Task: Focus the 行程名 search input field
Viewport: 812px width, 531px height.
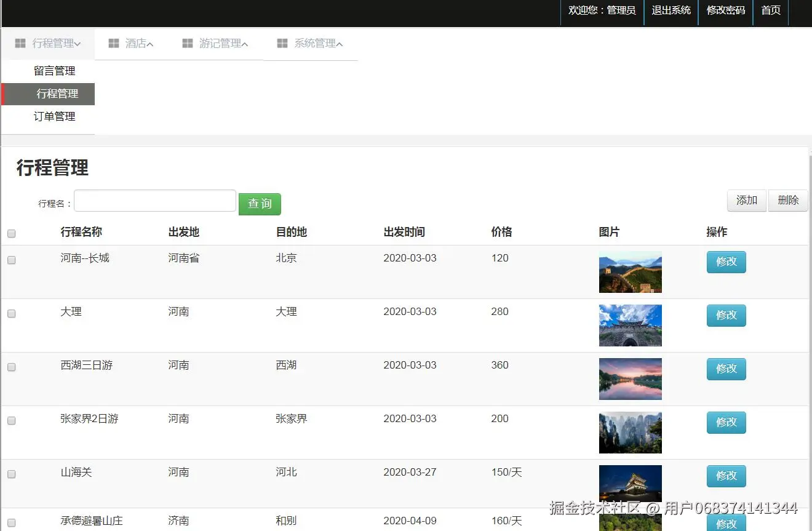Action: (155, 201)
